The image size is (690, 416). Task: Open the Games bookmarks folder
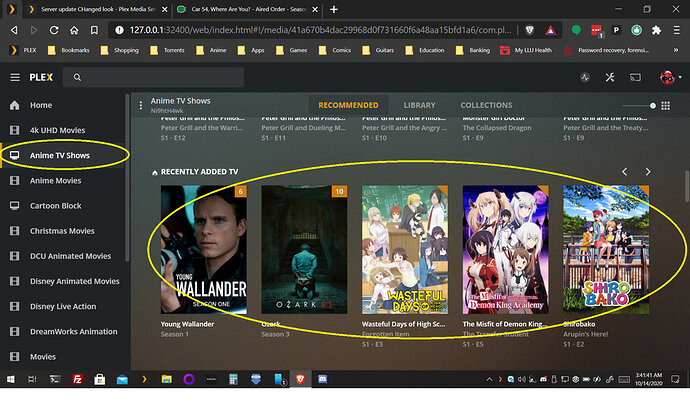(x=291, y=50)
